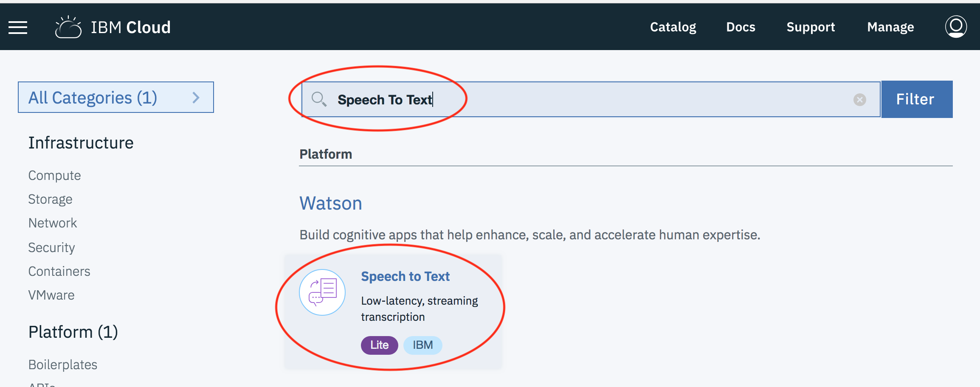
Task: Open the Docs menu item
Action: coord(741,27)
